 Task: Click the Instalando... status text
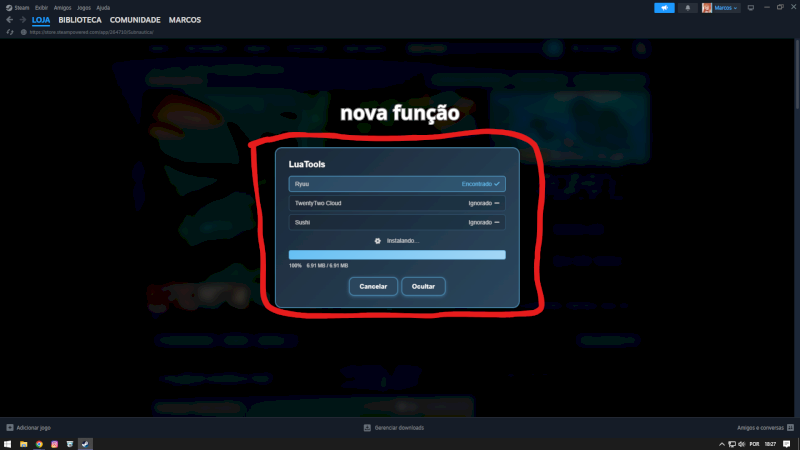pyautogui.click(x=403, y=241)
